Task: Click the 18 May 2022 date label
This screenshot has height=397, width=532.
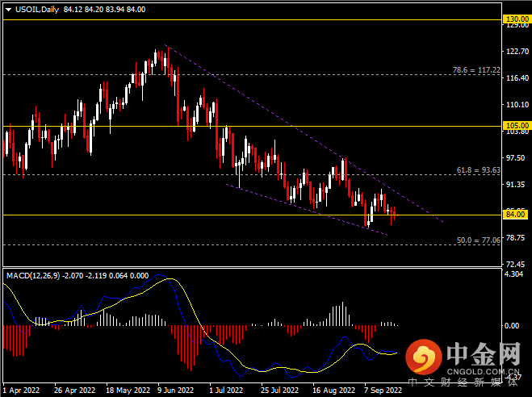Action: 128,391
